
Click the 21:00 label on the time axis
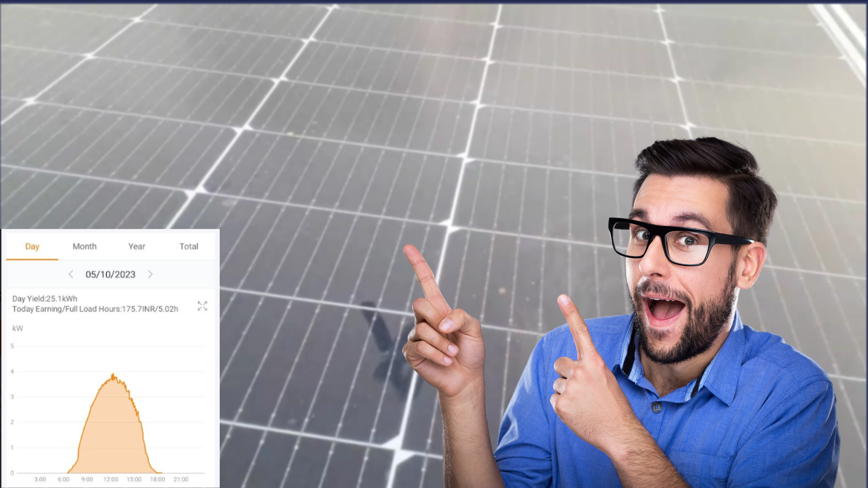181,479
